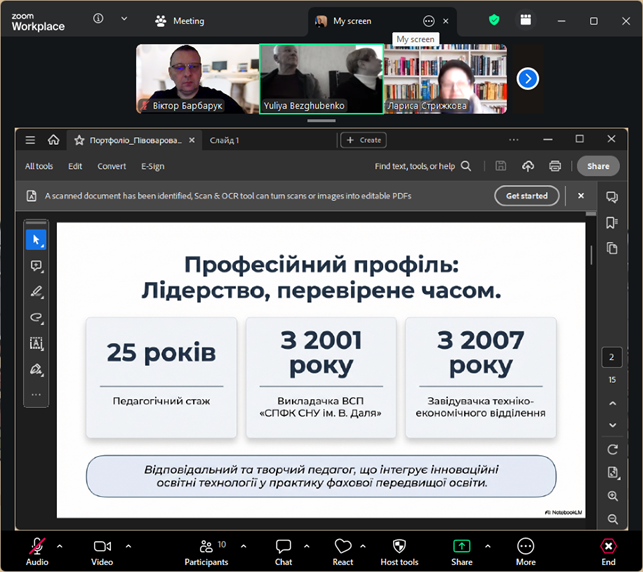
Task: Click the cloud upload icon
Action: point(528,166)
